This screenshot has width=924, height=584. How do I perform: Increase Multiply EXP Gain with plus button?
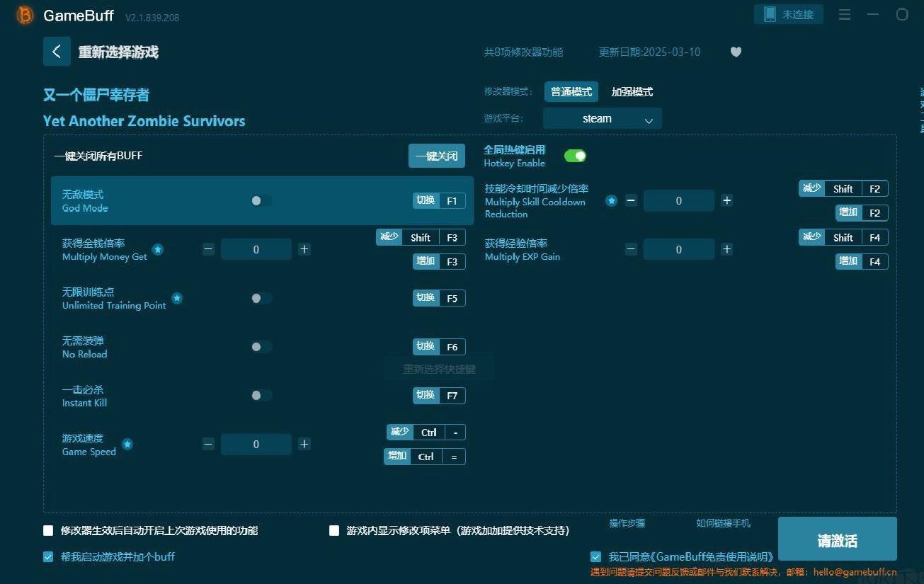[x=726, y=249]
